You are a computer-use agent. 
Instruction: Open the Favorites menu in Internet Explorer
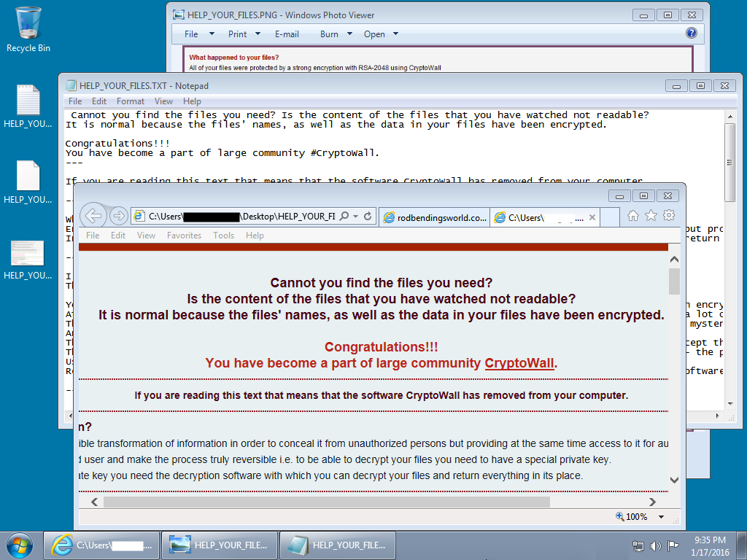184,236
